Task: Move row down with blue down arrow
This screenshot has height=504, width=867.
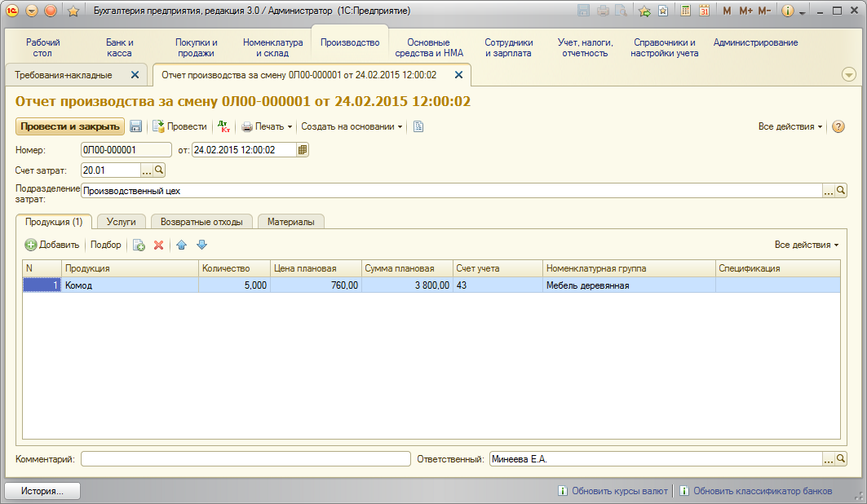Action: (x=201, y=245)
